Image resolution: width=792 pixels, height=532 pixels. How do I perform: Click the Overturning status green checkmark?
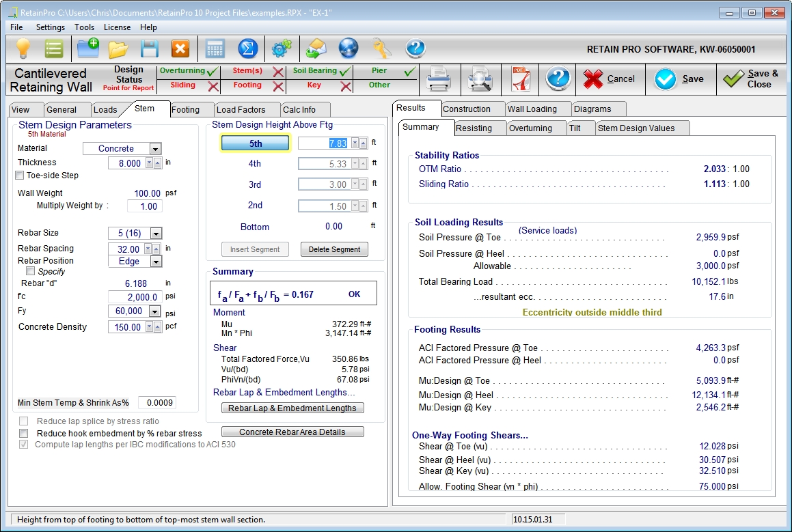pos(212,72)
